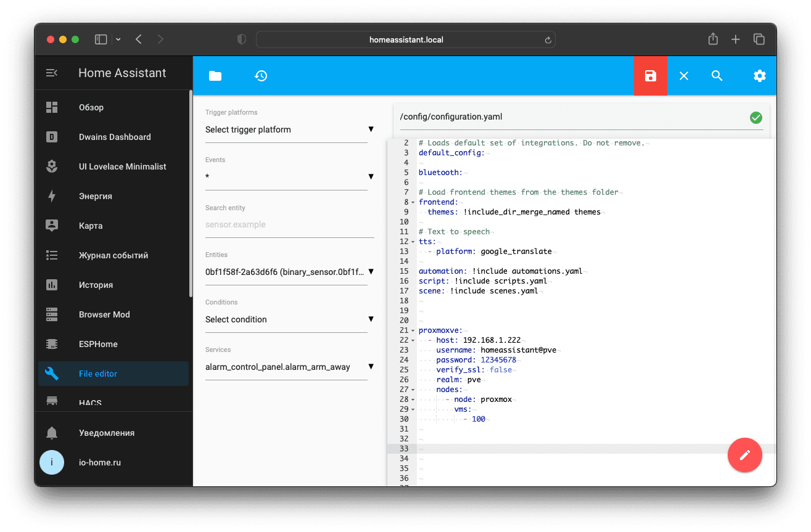
Task: Fold the tts section at line 12
Action: [x=413, y=242]
